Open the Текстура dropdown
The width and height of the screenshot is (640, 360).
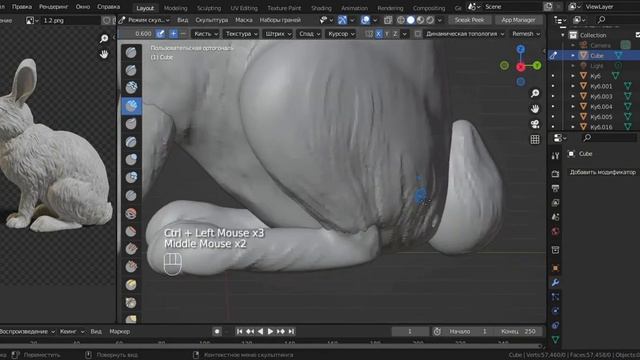tap(242, 34)
